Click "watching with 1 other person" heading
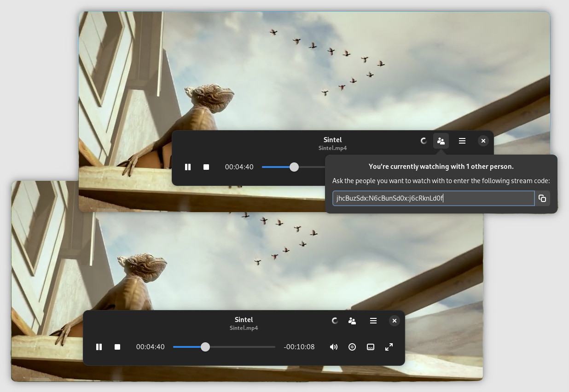The height and width of the screenshot is (392, 569). coord(441,167)
